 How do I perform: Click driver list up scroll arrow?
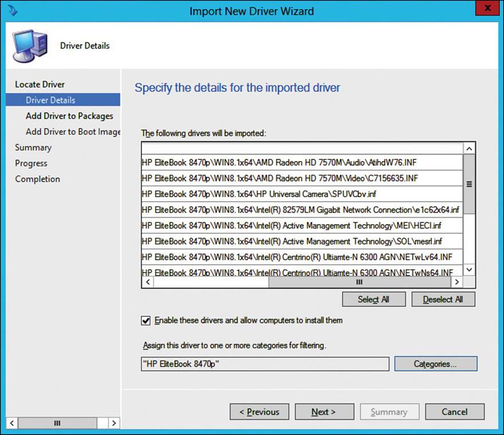(469, 148)
